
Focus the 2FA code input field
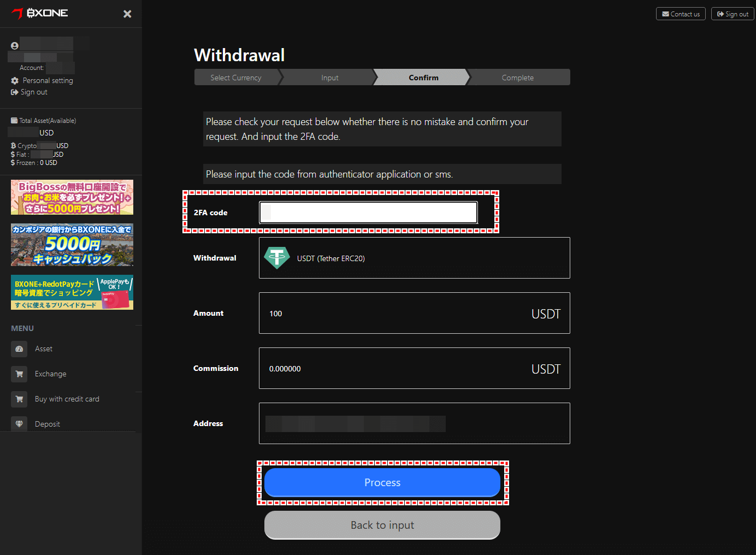[x=369, y=212]
